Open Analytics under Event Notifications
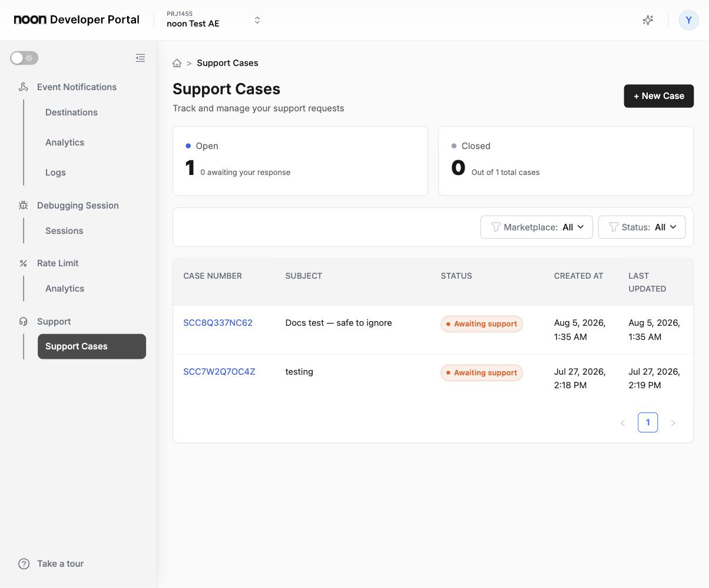Screen dimensions: 709x588 (65, 143)
